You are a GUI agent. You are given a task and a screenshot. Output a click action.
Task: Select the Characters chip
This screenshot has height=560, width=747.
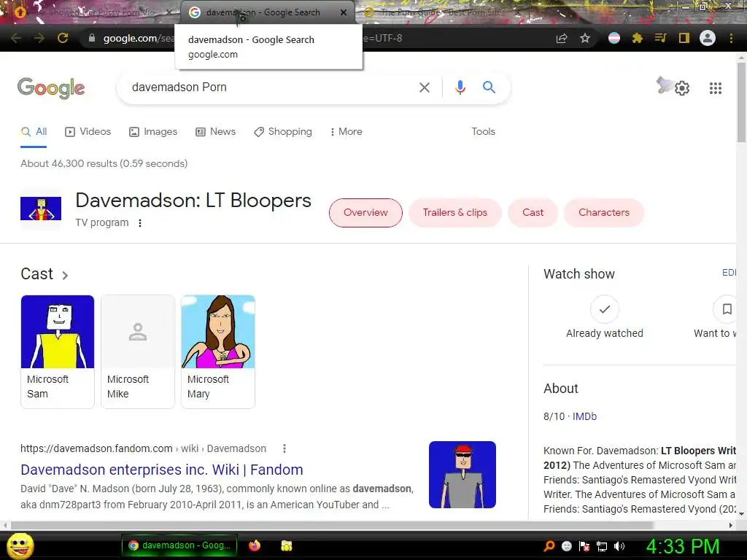coord(603,213)
